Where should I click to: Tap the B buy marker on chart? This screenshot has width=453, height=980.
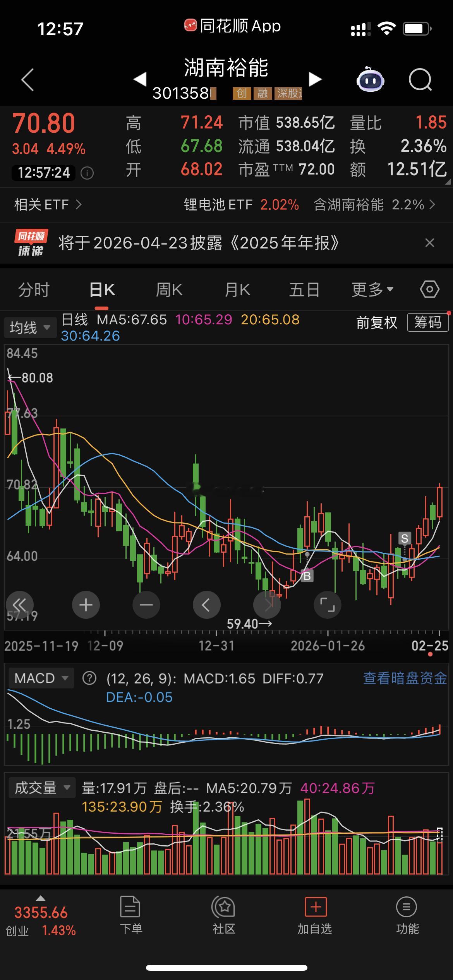tap(307, 577)
